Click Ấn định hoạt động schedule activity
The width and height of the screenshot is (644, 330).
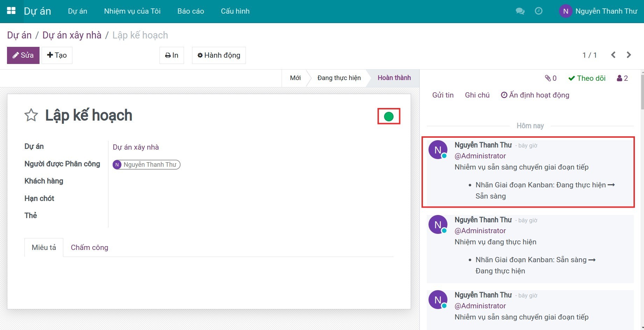pos(535,95)
